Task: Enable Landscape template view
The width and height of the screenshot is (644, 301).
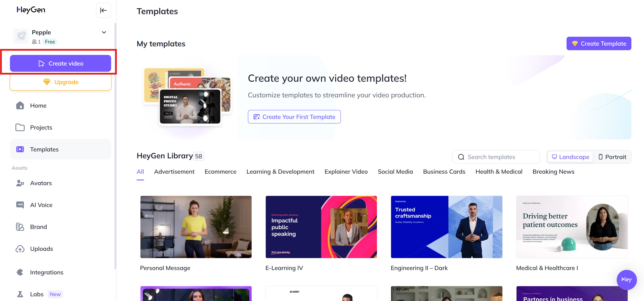Action: pyautogui.click(x=570, y=157)
